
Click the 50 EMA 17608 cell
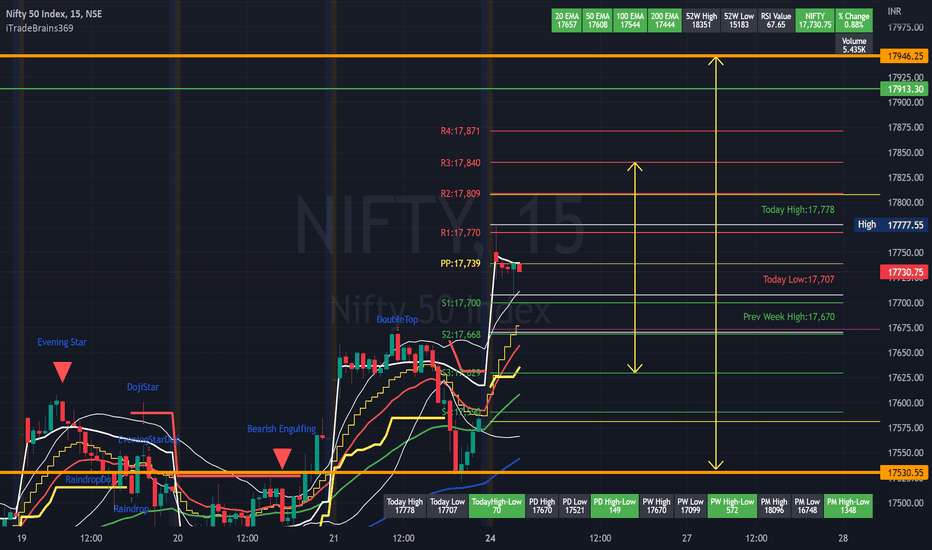[597, 21]
